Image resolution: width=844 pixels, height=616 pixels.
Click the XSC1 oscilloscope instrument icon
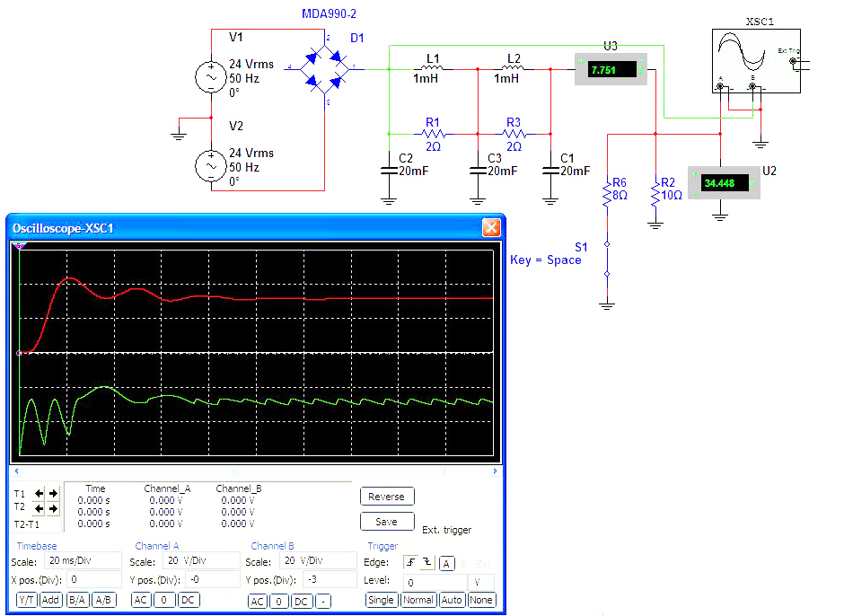click(751, 58)
